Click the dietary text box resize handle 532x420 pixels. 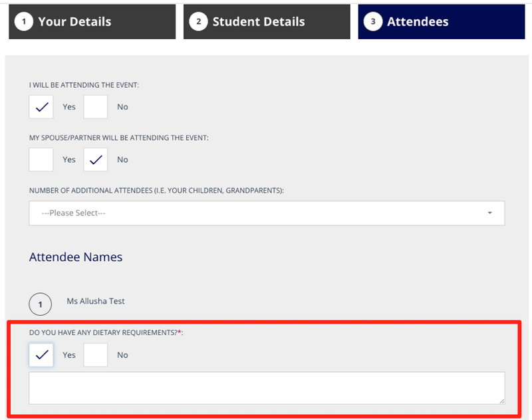[x=501, y=400]
